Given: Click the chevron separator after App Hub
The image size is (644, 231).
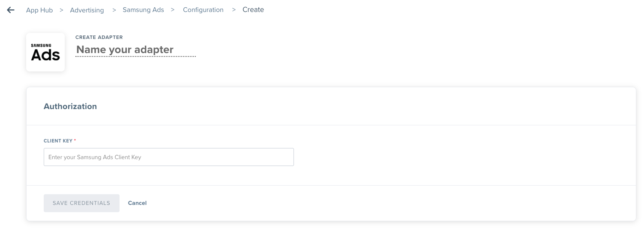Looking at the screenshot, I should (x=61, y=10).
